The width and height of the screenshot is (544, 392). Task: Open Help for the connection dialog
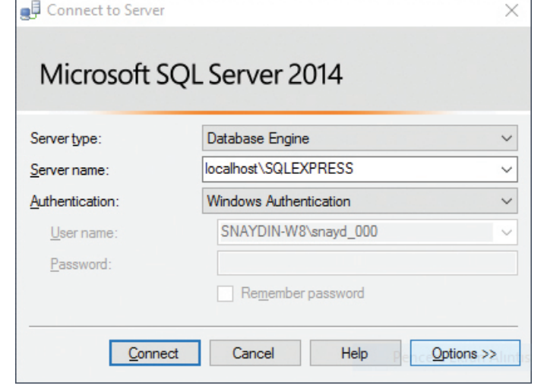point(354,353)
